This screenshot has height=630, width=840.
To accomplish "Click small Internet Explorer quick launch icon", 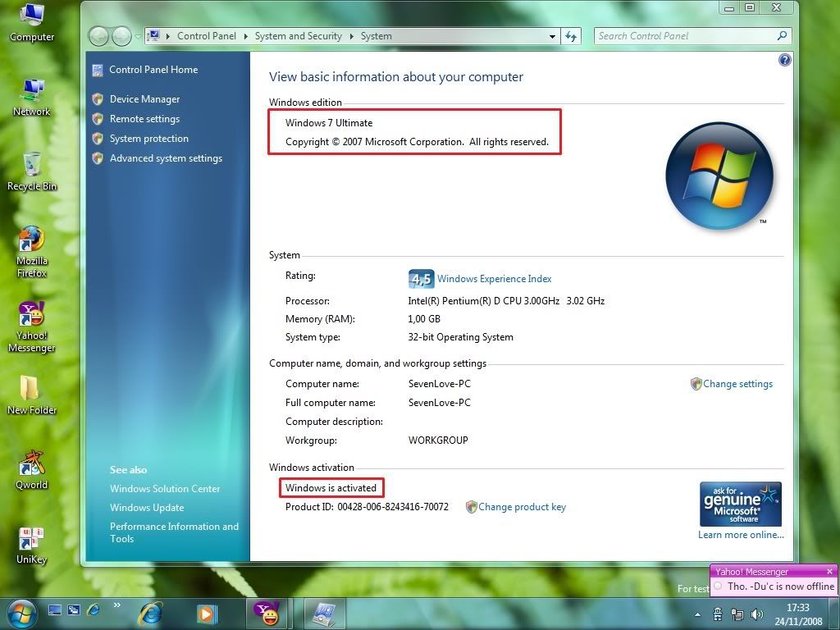I will pyautogui.click(x=94, y=609).
